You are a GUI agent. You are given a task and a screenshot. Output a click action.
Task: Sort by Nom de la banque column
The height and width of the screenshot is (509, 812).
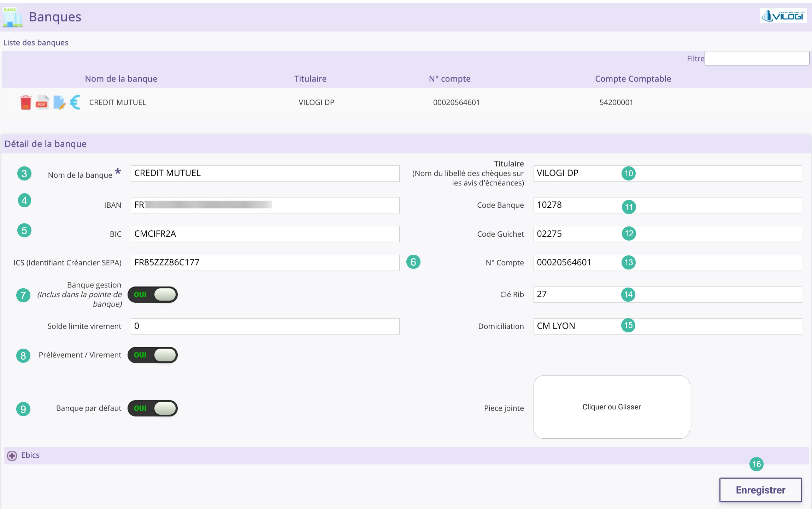(121, 79)
